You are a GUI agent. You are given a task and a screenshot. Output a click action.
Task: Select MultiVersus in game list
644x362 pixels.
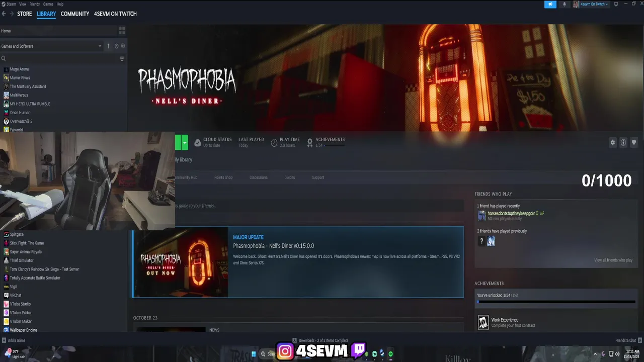(x=19, y=95)
